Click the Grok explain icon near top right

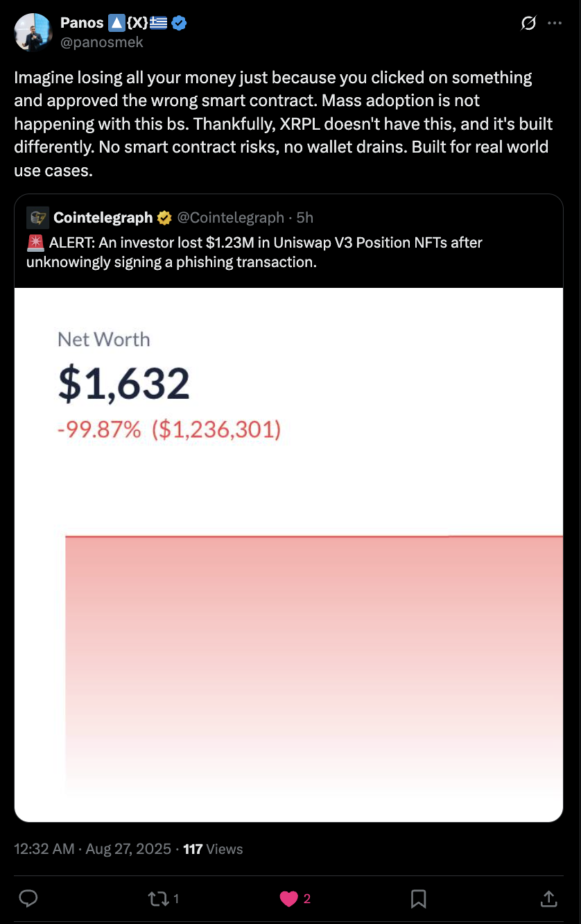click(x=528, y=24)
